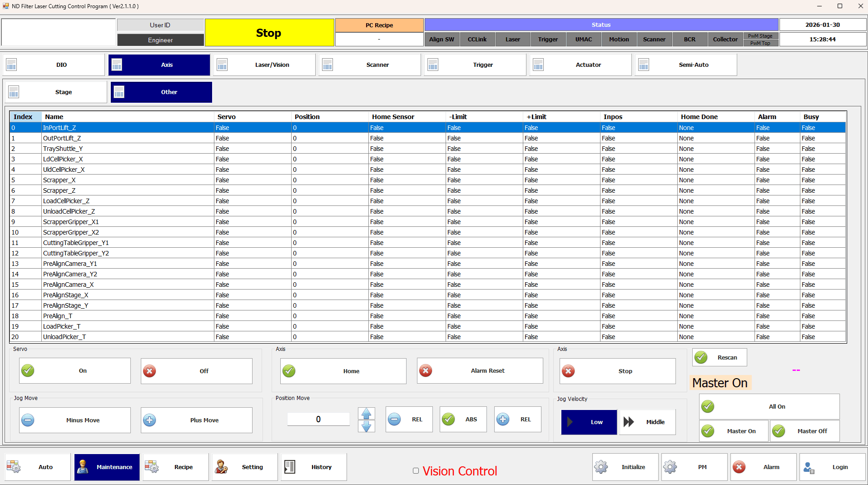The image size is (868, 485).
Task: Click the Position Move value input field
Action: [318, 419]
